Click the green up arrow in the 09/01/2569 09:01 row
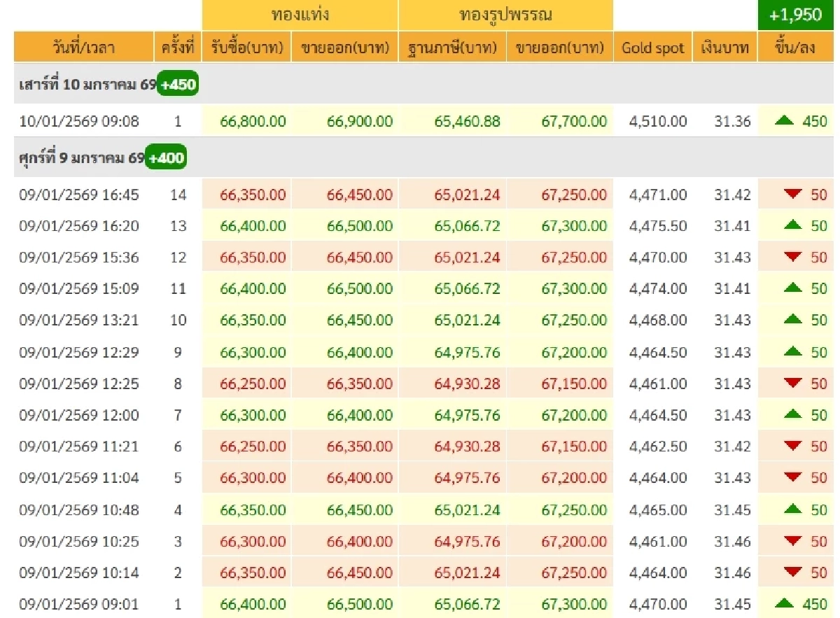 [x=785, y=604]
